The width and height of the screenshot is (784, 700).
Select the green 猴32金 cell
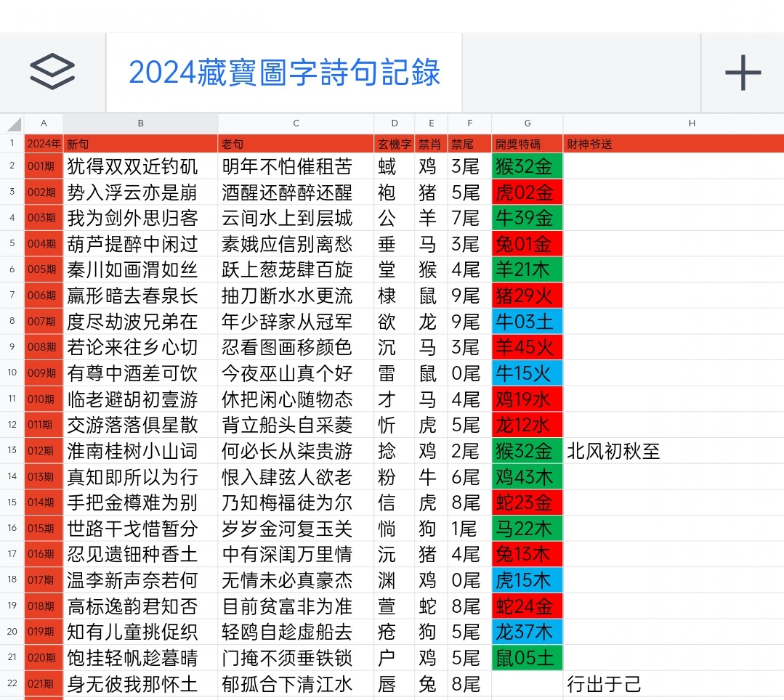[526, 166]
